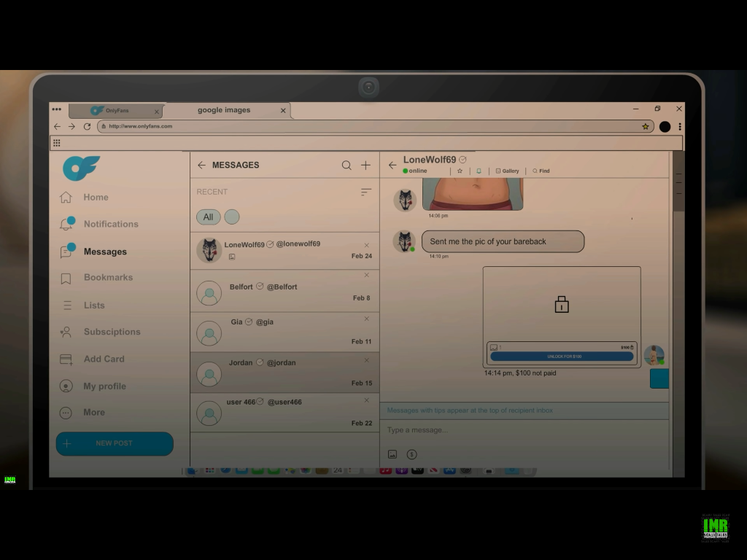Click the chat scrollbar
Screen dimensions: 747x560
coord(678,183)
